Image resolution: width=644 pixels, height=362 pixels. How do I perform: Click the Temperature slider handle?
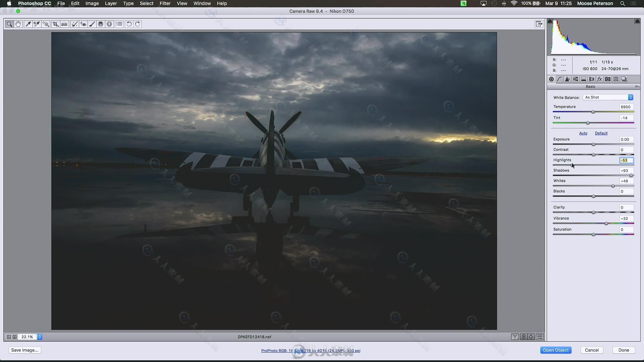click(x=593, y=112)
